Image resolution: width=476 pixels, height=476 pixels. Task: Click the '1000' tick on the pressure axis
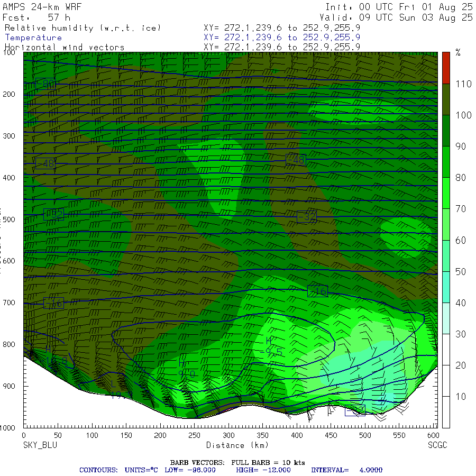[x=8, y=428]
